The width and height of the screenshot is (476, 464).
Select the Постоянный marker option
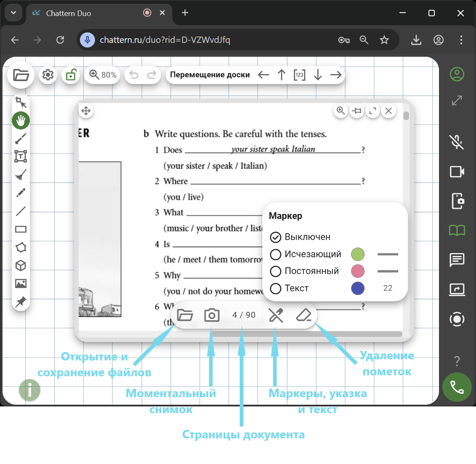point(275,272)
